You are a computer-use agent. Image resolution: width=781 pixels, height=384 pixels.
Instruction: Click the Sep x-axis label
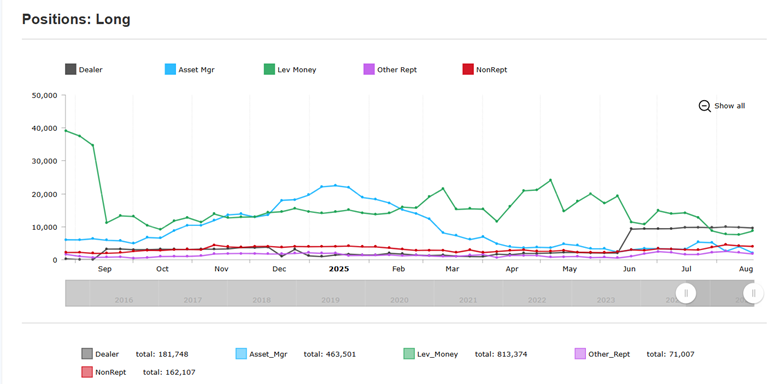point(105,269)
